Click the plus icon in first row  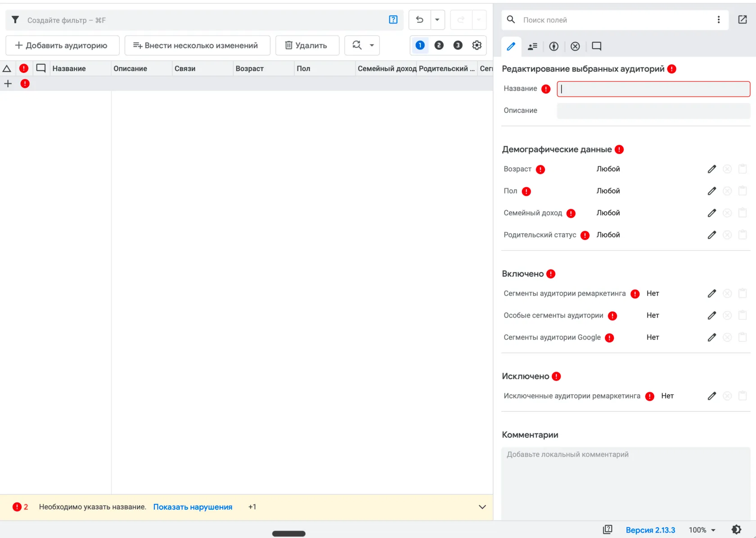[x=8, y=84]
